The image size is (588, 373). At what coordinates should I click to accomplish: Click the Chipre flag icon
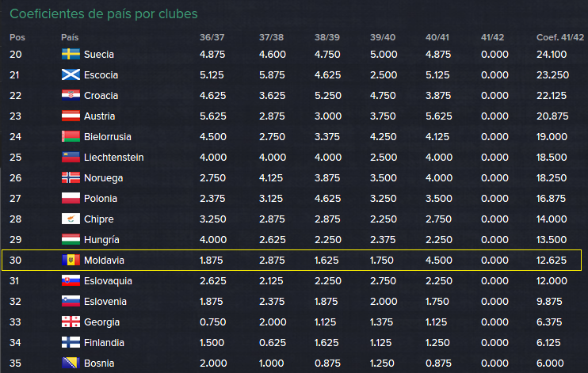point(71,219)
